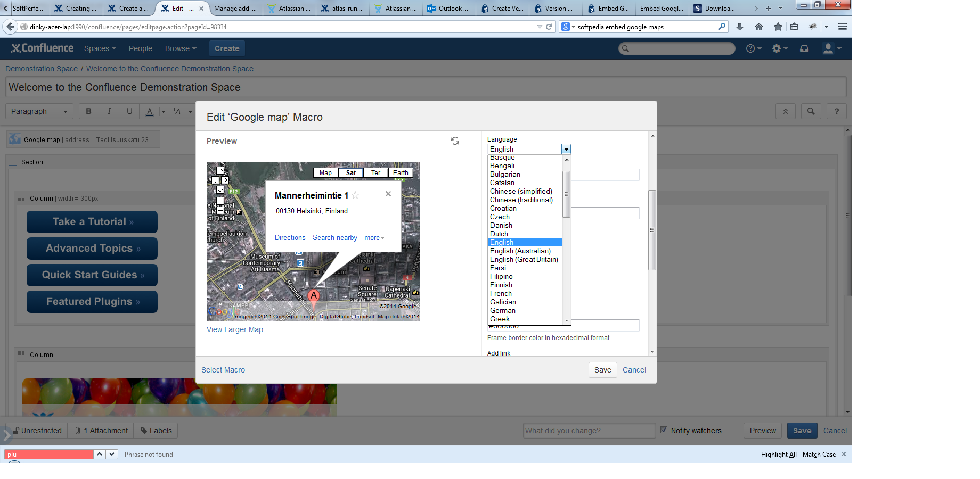The width and height of the screenshot is (980, 479).
Task: Click the macro parameters panel scrollbar
Action: (x=652, y=230)
